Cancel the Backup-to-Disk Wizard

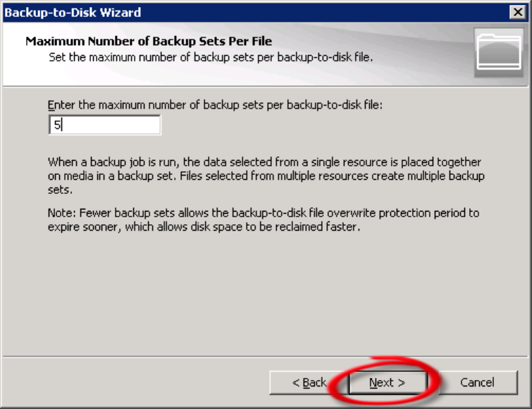point(477,383)
